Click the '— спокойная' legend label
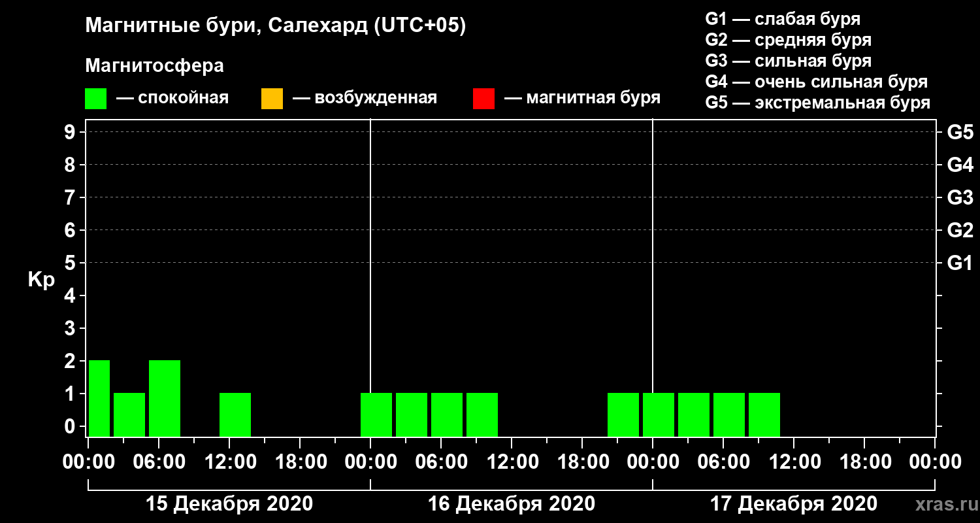 click(x=172, y=98)
